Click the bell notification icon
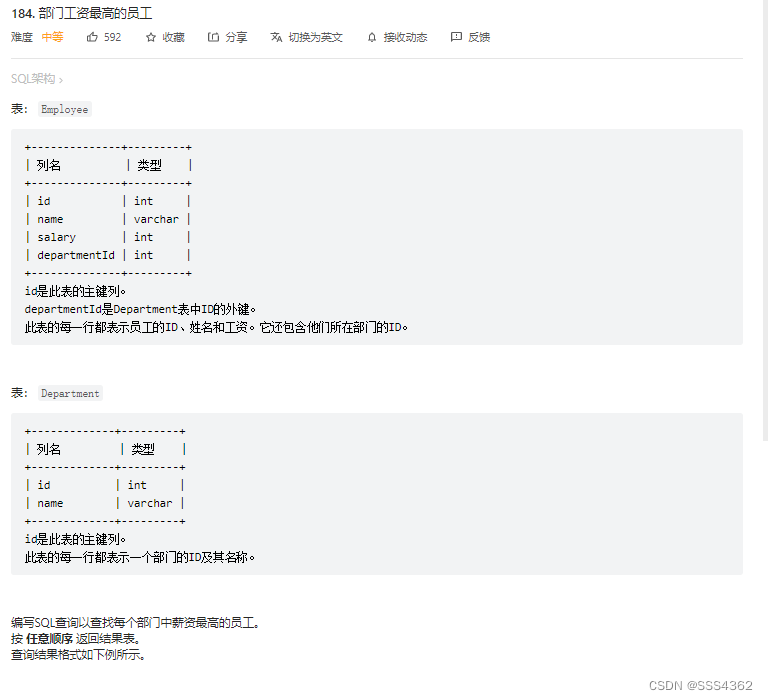The width and height of the screenshot is (768, 700). 372,37
